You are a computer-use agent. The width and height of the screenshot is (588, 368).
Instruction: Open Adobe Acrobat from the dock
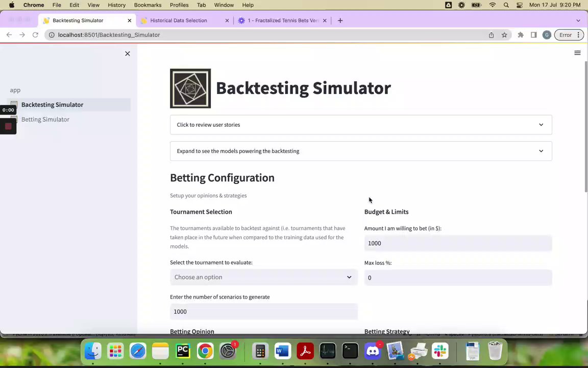[x=305, y=351]
